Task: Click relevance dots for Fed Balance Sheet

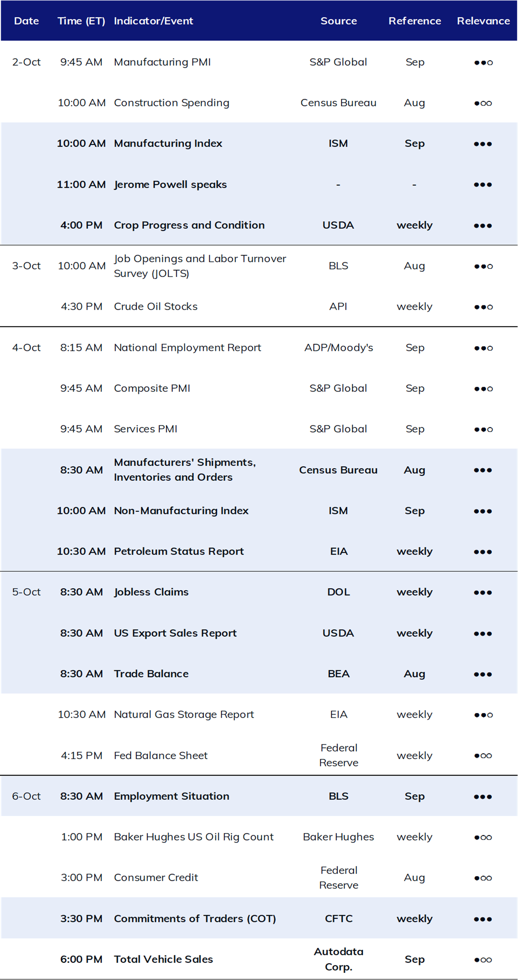Action: point(483,756)
